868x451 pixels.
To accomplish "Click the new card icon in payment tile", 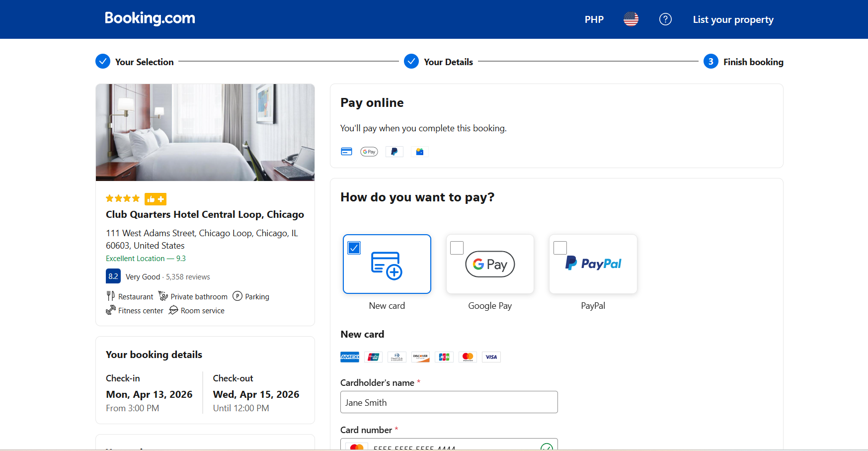I will [x=387, y=266].
